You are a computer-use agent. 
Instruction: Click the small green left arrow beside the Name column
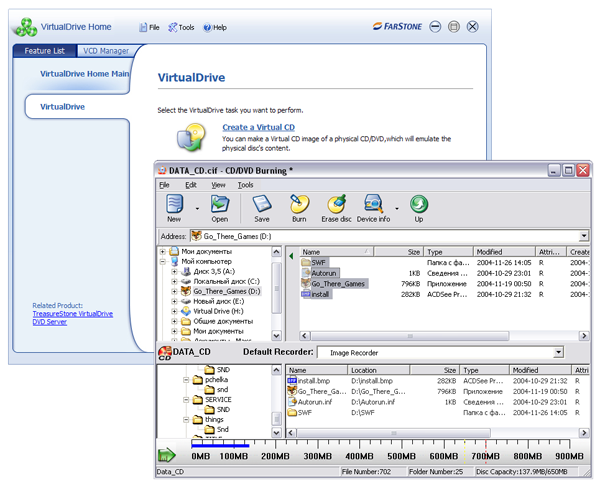(x=291, y=256)
